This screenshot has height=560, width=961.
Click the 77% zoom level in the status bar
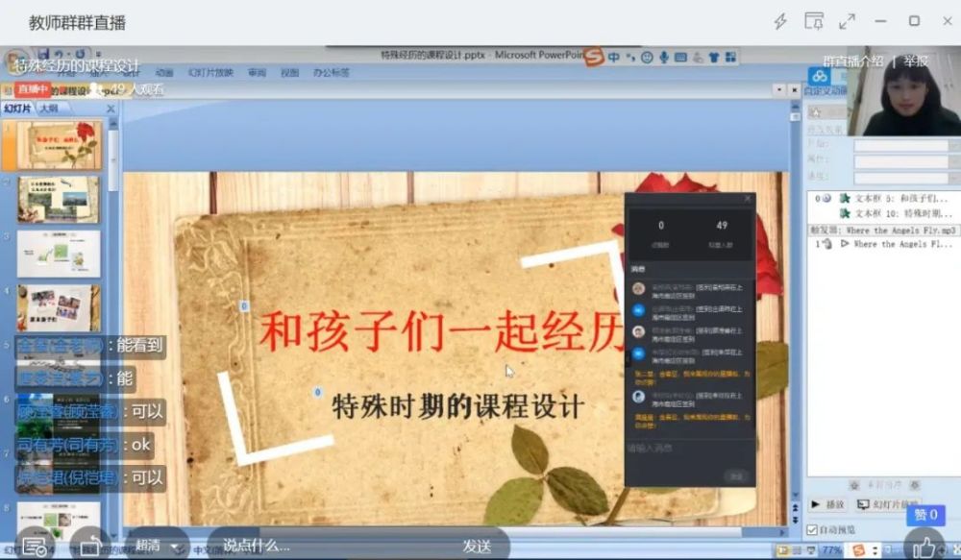(x=831, y=550)
